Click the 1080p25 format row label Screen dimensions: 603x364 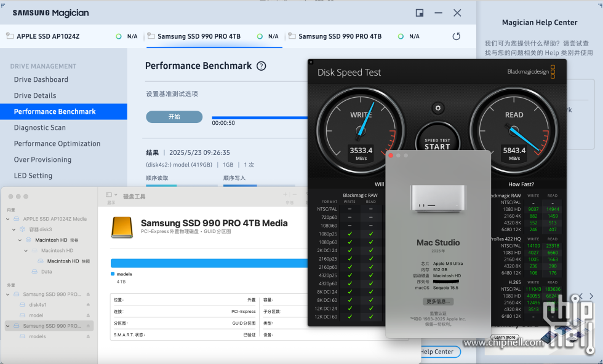coord(328,234)
